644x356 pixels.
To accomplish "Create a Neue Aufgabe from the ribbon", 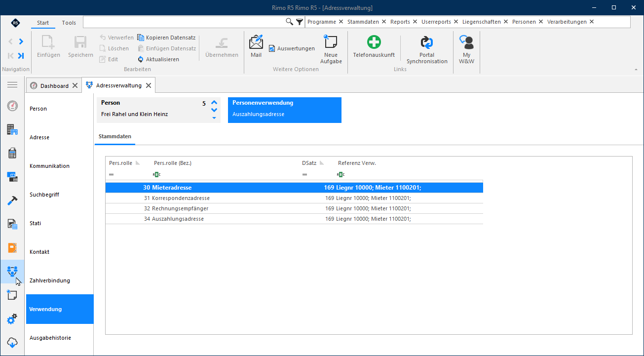I will 331,49.
